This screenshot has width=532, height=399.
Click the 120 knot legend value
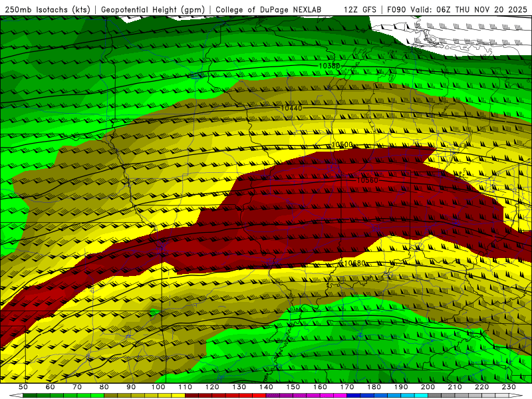click(212, 387)
